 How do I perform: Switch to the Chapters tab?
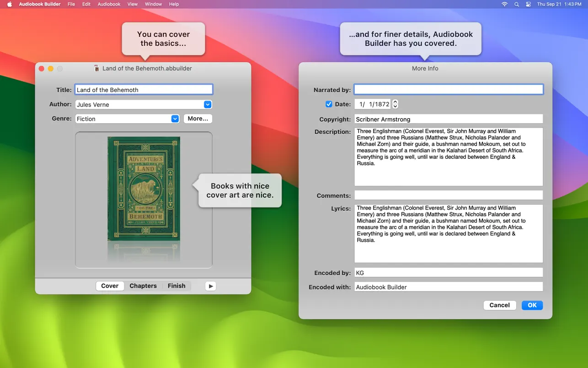point(143,286)
